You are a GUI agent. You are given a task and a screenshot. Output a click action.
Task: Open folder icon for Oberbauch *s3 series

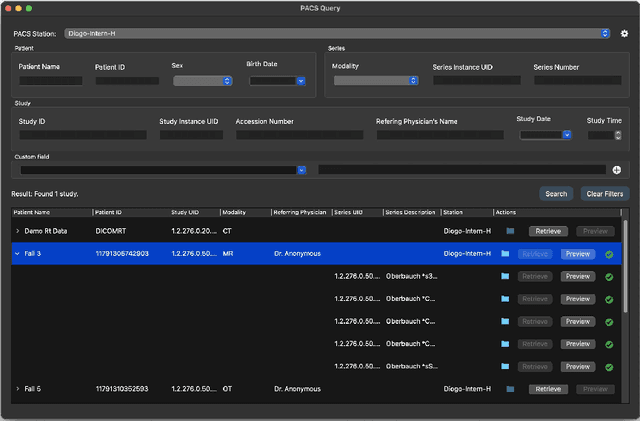[505, 276]
